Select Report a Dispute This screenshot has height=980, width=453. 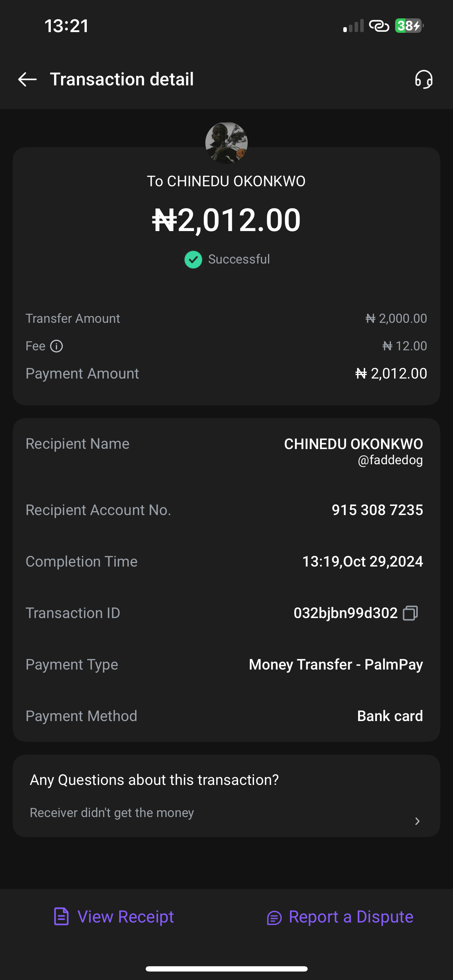351,917
